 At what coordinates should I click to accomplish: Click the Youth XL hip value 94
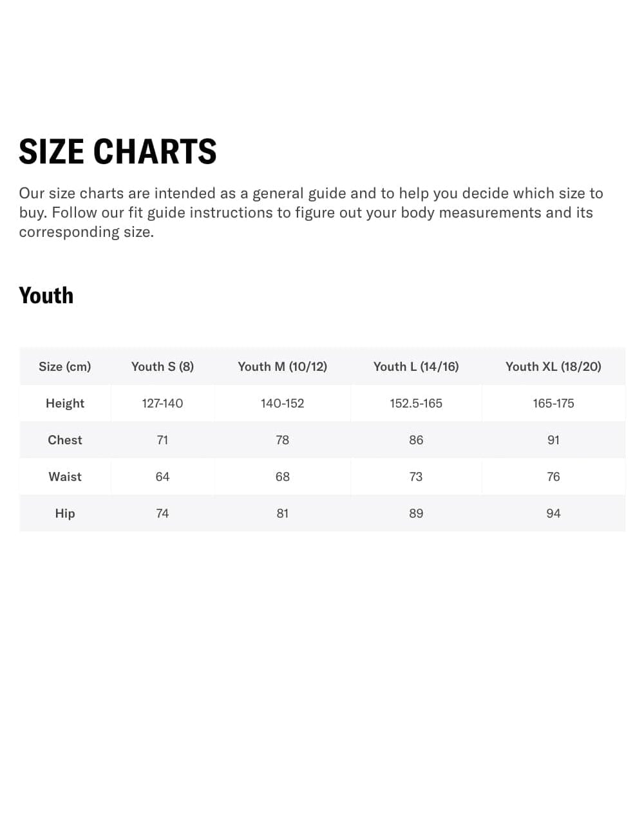click(553, 513)
